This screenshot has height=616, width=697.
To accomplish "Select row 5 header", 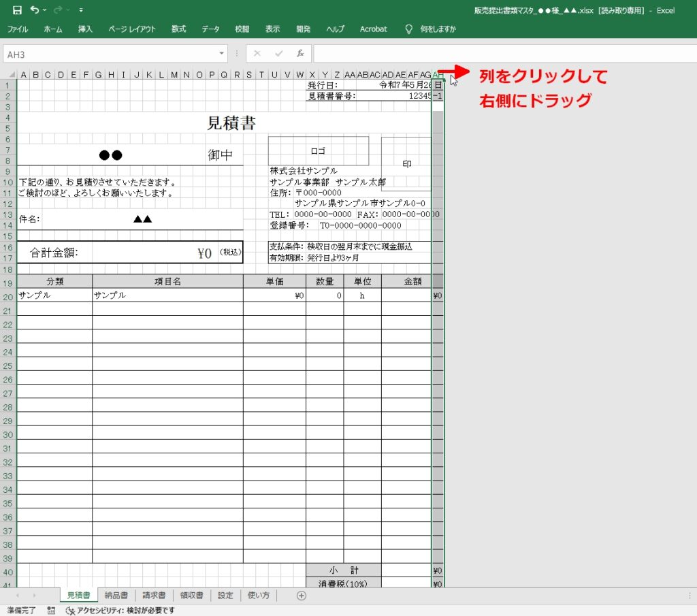I will (x=7, y=129).
